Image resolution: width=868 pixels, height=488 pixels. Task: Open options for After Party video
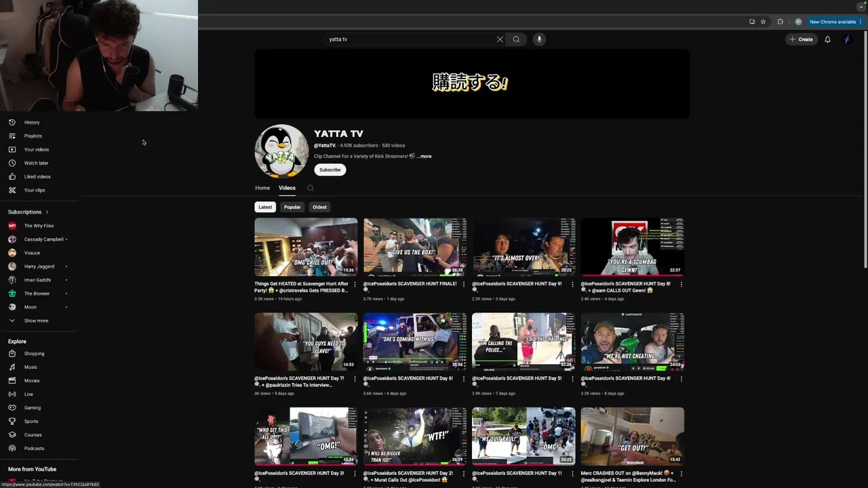click(x=355, y=285)
